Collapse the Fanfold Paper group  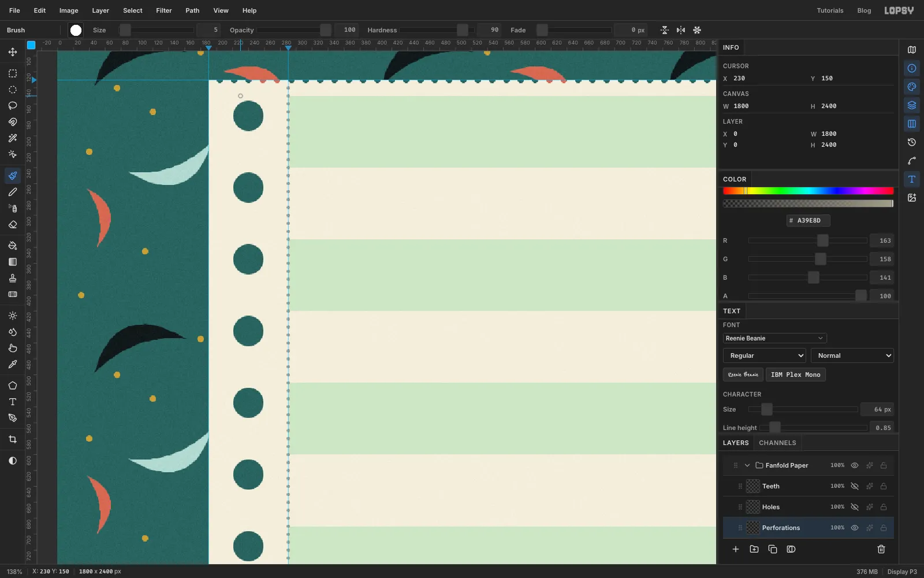pyautogui.click(x=747, y=465)
